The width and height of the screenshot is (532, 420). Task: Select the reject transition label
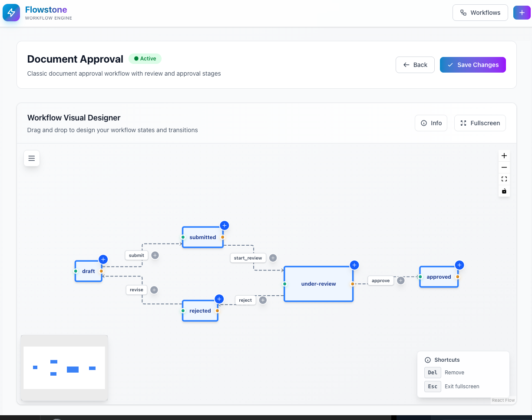tap(245, 300)
